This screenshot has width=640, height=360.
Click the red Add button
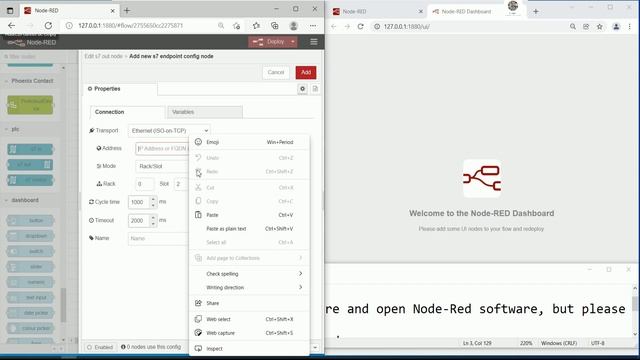(306, 72)
